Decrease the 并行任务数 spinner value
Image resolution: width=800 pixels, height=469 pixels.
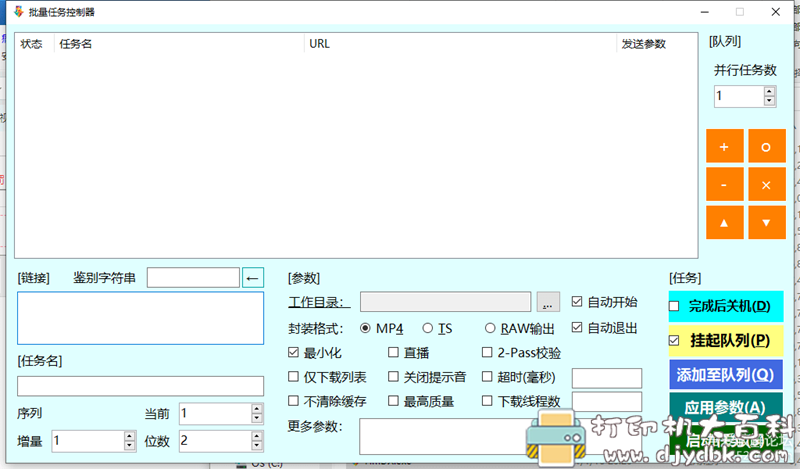[769, 101]
